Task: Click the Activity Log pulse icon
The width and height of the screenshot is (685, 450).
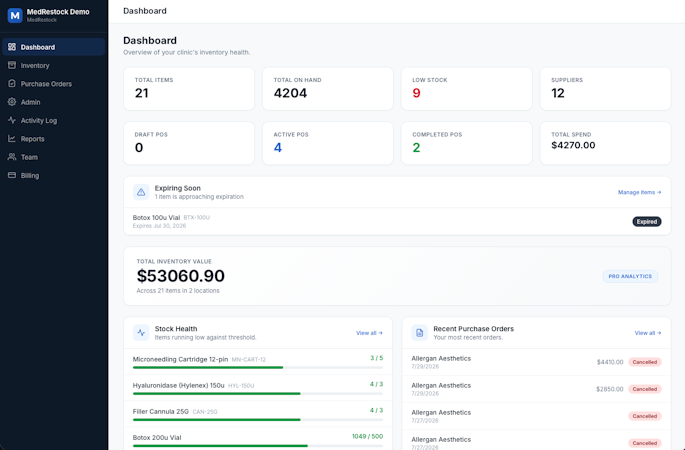Action: pos(12,120)
